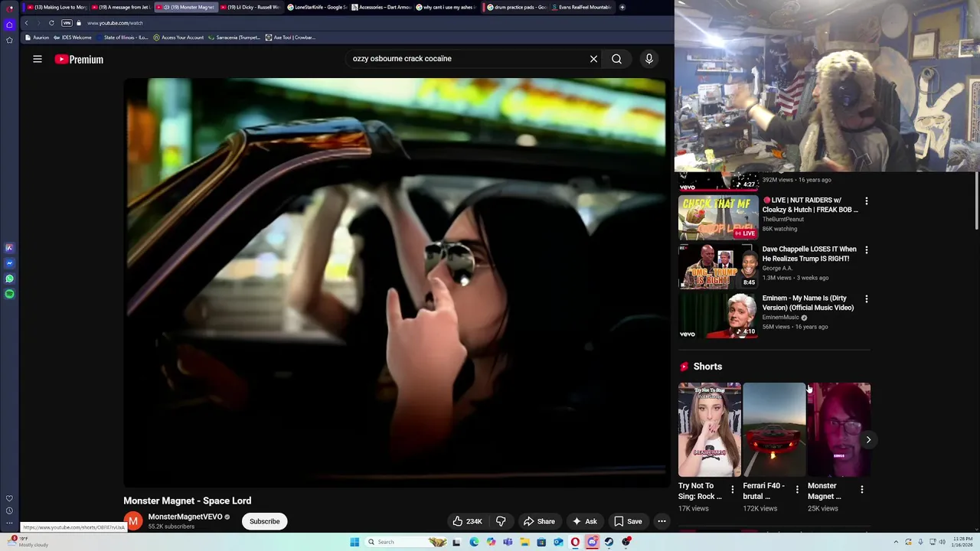Like the Space Lord video
Viewport: 980px width, 551px height.
point(468,521)
